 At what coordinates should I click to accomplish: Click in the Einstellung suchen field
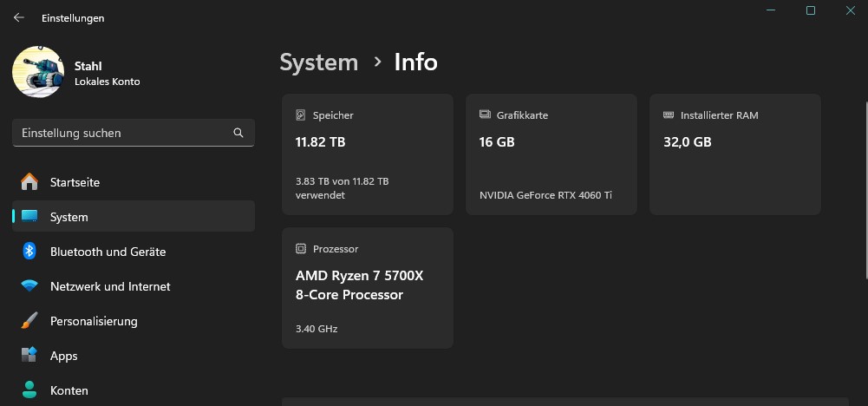(121, 133)
